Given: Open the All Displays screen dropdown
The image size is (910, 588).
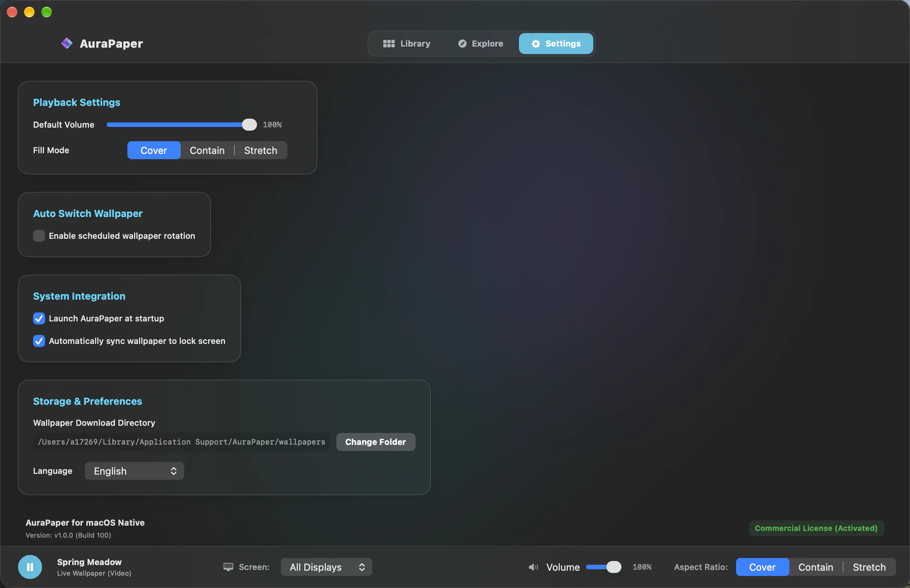Looking at the screenshot, I should (x=326, y=567).
